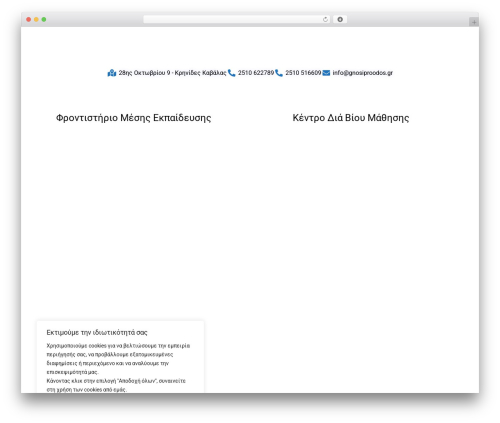The width and height of the screenshot is (500, 423).
Task: Click the info@gnosiproodos.gr email link
Action: pos(362,73)
